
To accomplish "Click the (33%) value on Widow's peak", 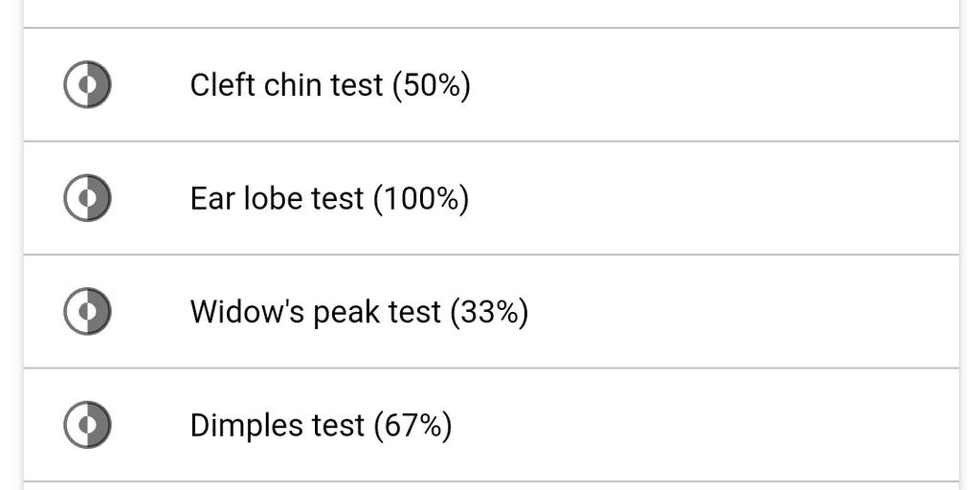I will [489, 312].
